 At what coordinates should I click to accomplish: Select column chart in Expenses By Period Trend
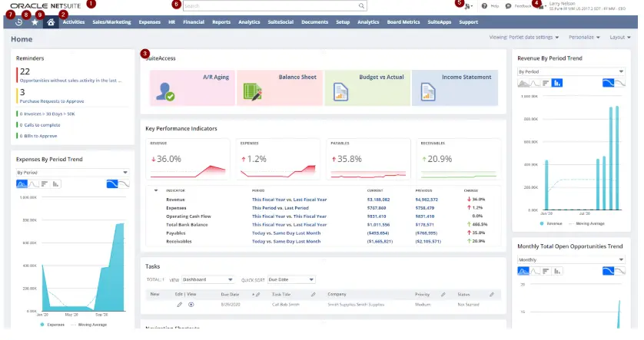[55, 183]
